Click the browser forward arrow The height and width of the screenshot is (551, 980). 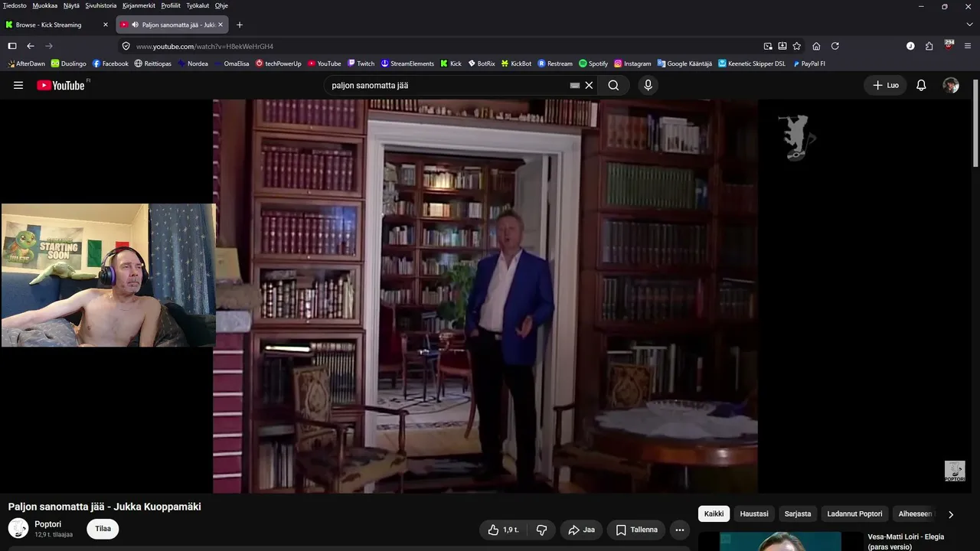coord(49,46)
